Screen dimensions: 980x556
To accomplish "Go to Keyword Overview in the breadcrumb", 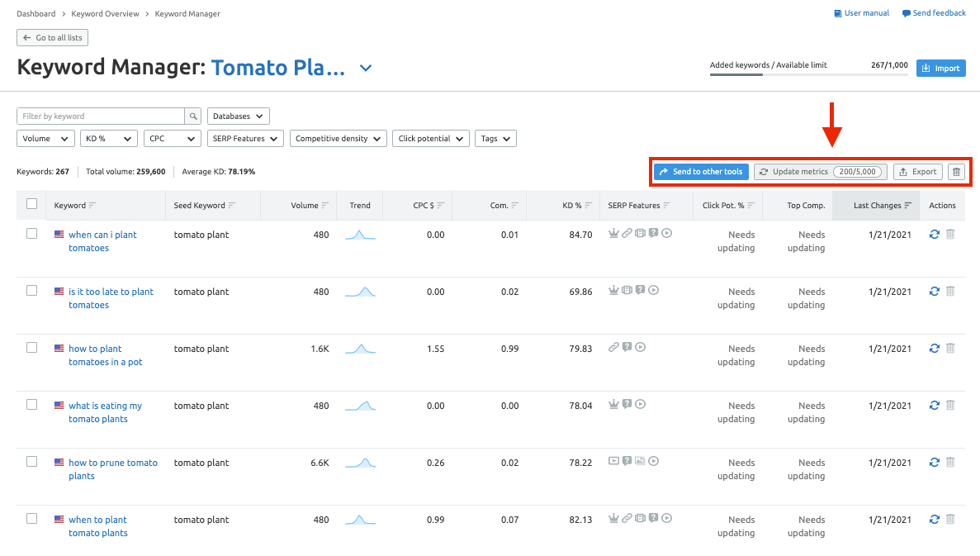I will [x=105, y=14].
